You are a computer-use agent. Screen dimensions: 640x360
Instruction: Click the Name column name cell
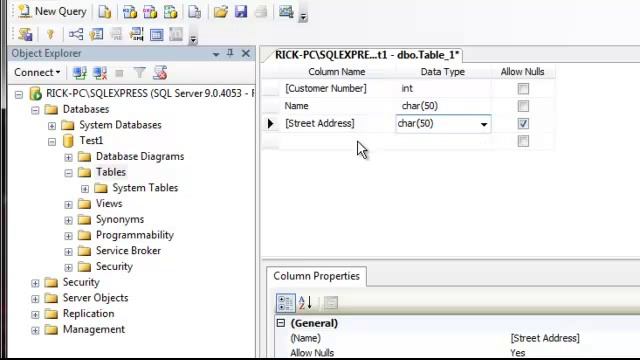337,106
